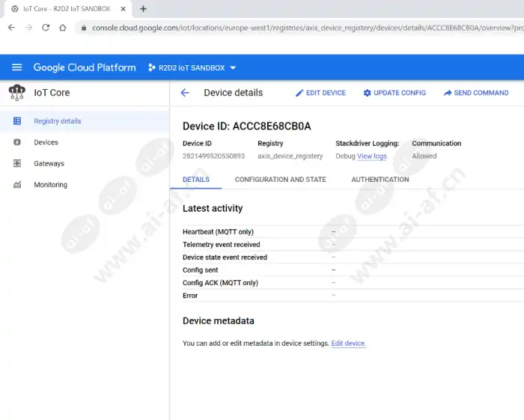Click the Device state event received row

(x=353, y=258)
